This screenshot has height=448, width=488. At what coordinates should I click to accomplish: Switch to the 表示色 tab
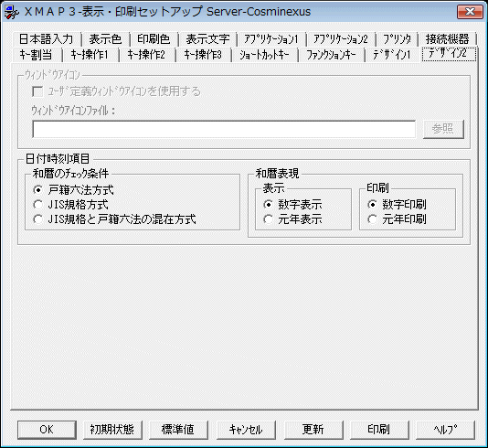tap(105, 39)
